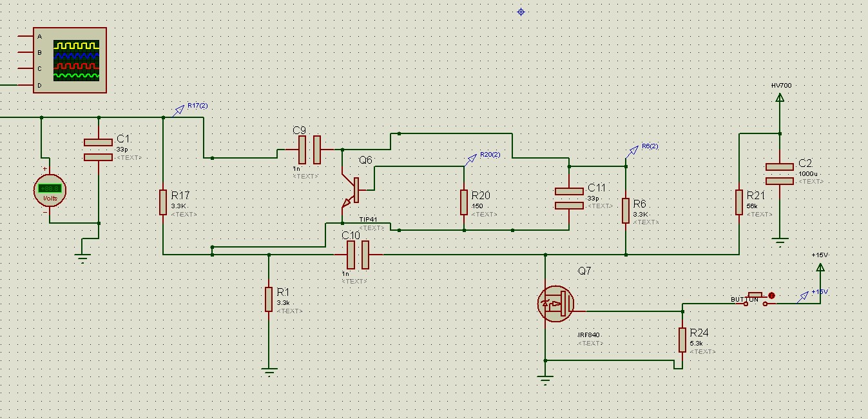This screenshot has height=419, width=868.
Task: Select the Q7 MOSFET symbol
Action: [555, 304]
